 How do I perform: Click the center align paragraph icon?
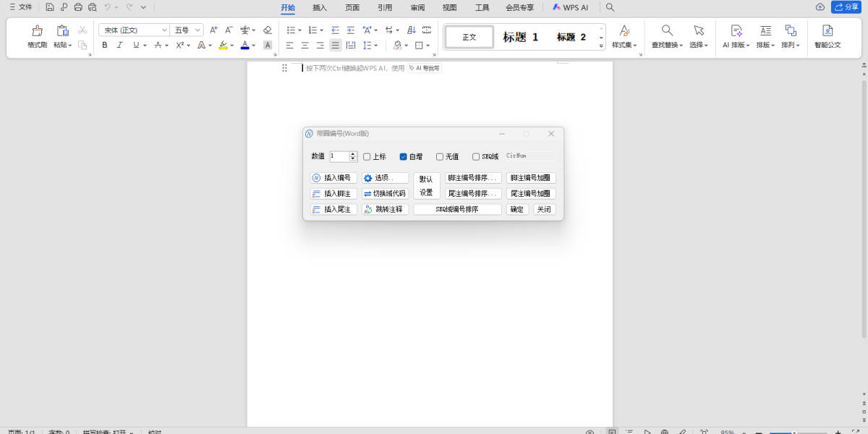(305, 45)
